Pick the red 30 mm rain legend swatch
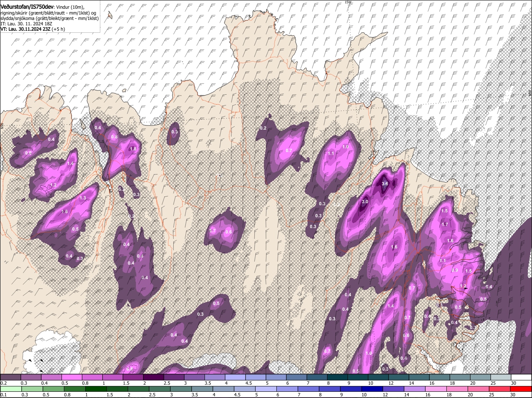This screenshot has height=398, width=532. pyautogui.click(x=521, y=389)
